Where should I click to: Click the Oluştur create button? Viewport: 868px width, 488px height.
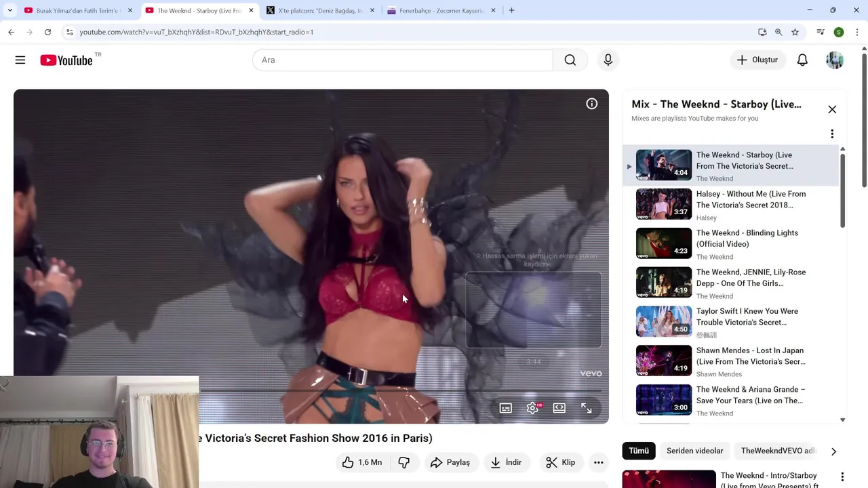tap(757, 60)
